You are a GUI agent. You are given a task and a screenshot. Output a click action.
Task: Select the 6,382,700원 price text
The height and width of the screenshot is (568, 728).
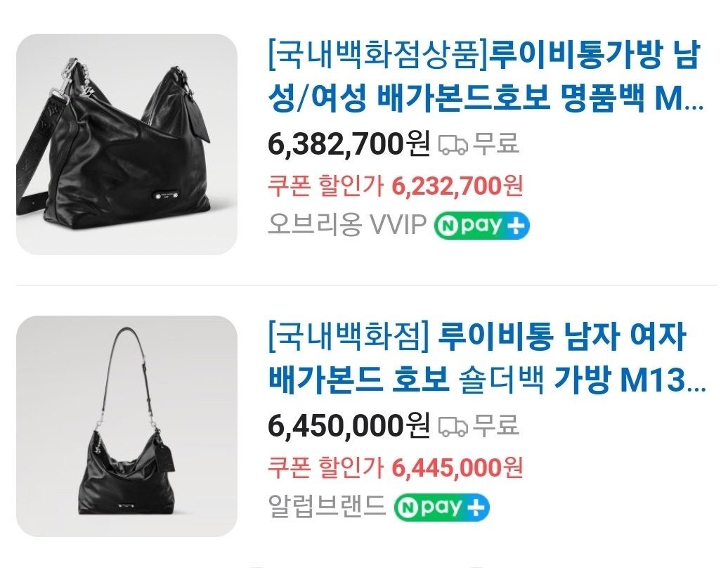349,143
